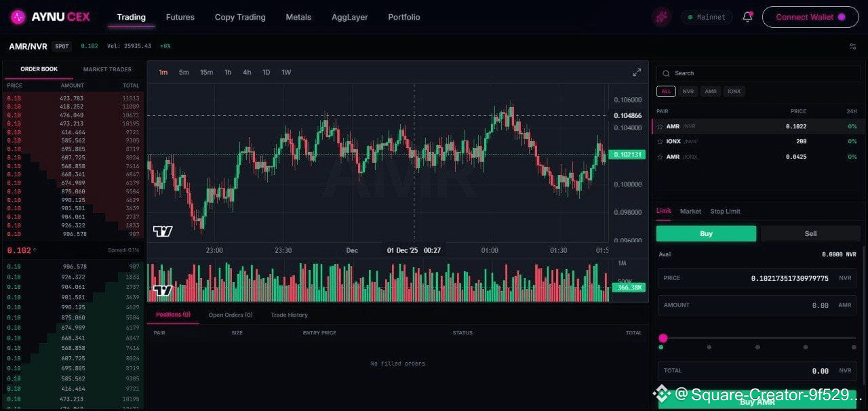The image size is (868, 411).
Task: Select the IONX/NVR pair row
Action: pos(757,141)
